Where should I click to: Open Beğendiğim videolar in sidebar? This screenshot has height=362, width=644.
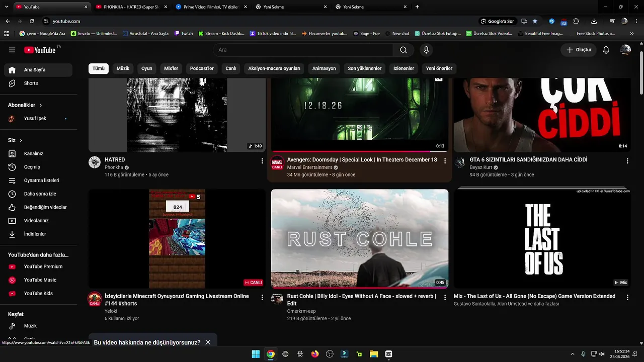pyautogui.click(x=38, y=207)
